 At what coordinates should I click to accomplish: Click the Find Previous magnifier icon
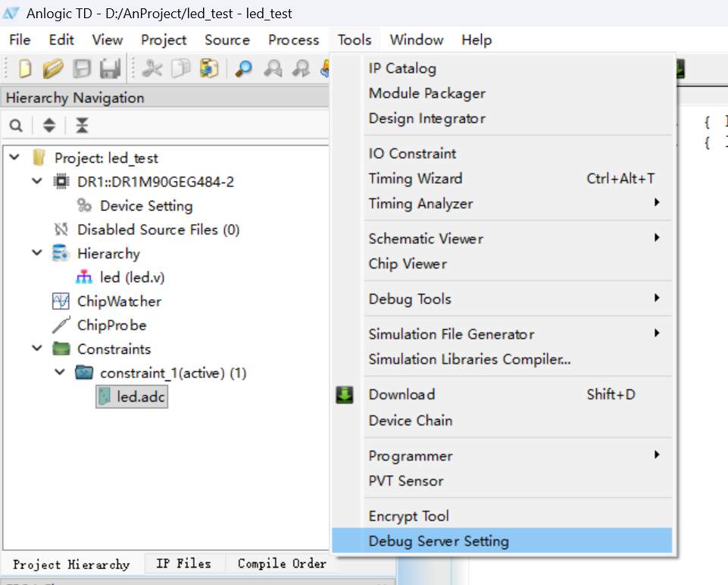pos(273,68)
